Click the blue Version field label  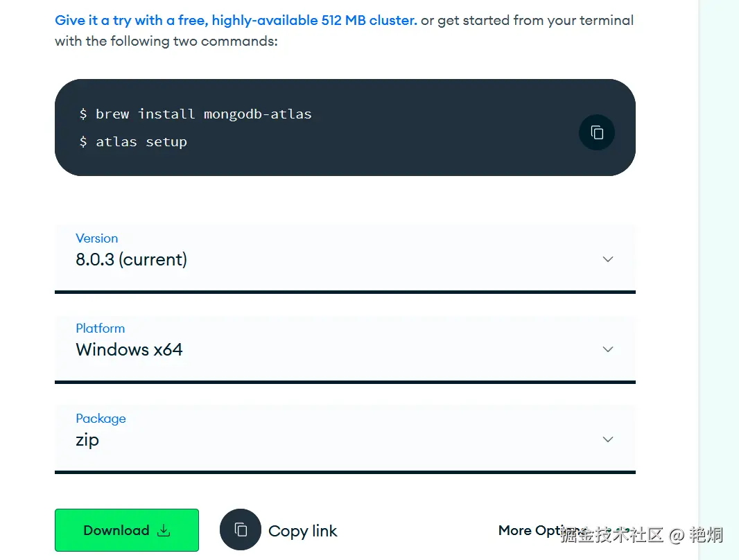(96, 238)
